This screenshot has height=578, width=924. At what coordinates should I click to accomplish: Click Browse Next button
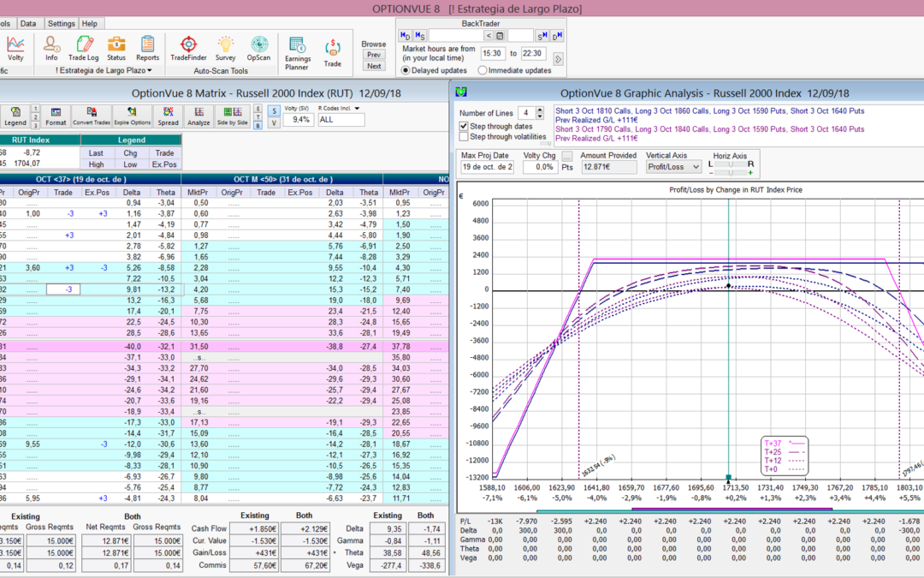click(374, 66)
